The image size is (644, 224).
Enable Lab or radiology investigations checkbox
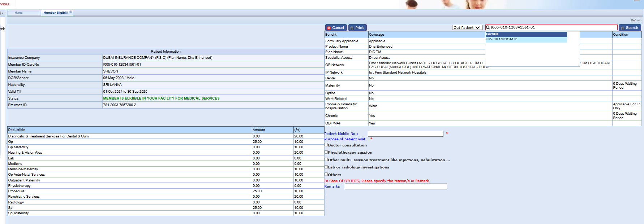pyautogui.click(x=326, y=167)
